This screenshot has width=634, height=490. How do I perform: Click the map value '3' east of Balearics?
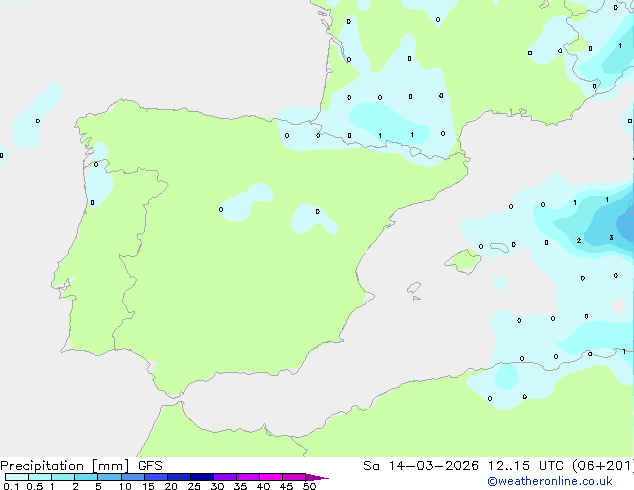pos(611,238)
